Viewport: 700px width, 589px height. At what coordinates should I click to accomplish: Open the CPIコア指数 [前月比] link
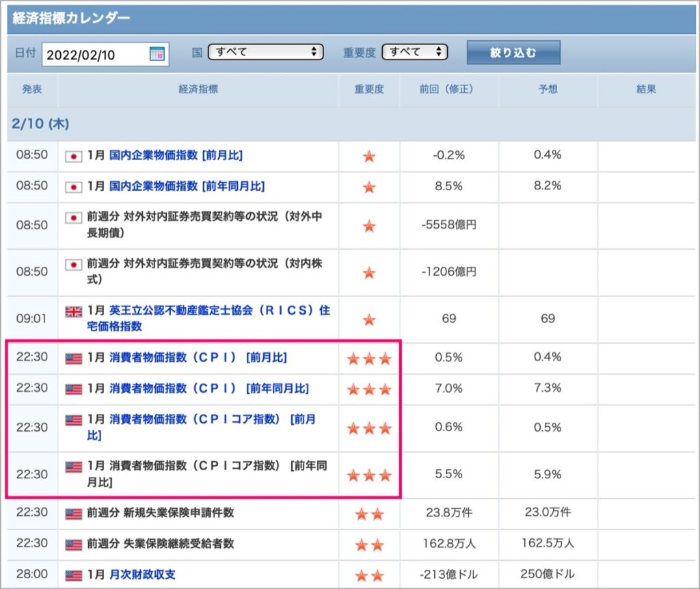pos(202,427)
